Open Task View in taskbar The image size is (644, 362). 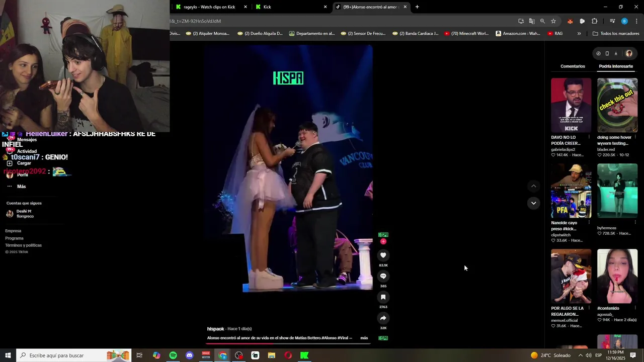[x=140, y=355]
